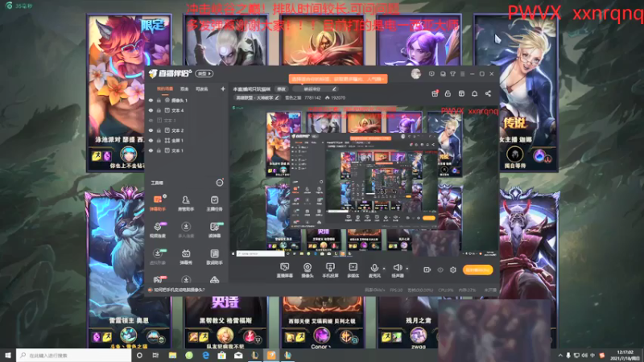
Task: Toggle the lock on the 摄像头 1 source
Action: (x=159, y=100)
